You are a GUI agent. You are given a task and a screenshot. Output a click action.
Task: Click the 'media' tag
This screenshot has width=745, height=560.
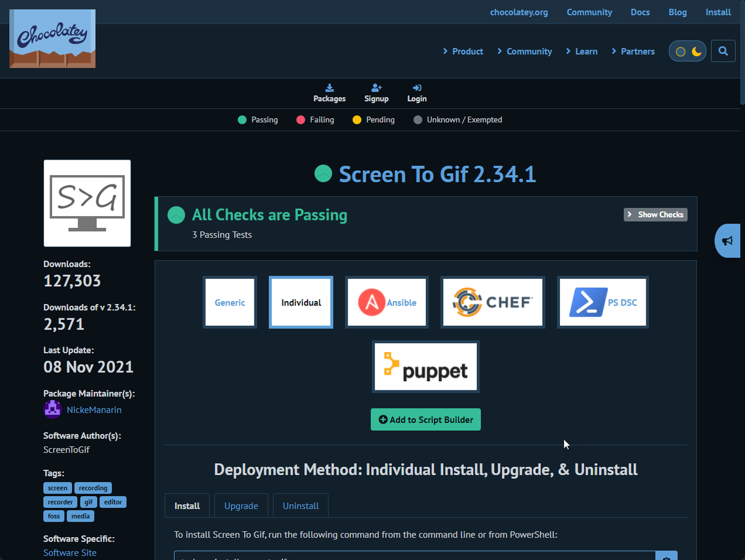point(81,516)
